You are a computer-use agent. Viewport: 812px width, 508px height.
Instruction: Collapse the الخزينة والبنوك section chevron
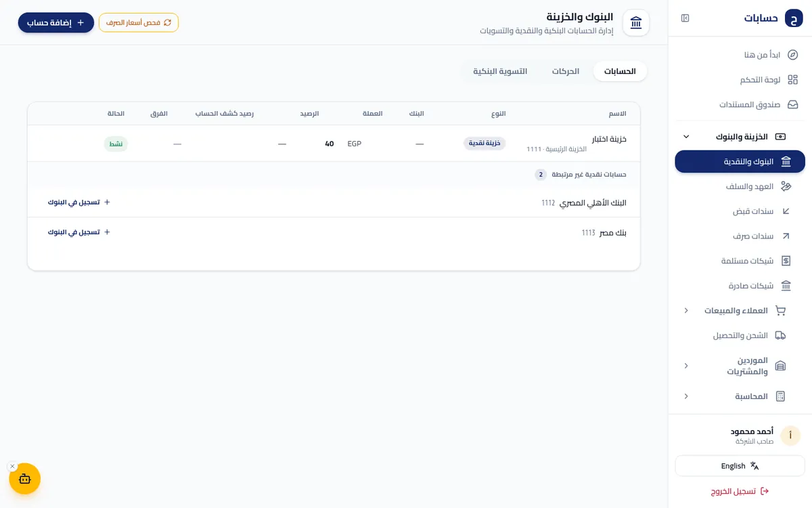pos(686,137)
